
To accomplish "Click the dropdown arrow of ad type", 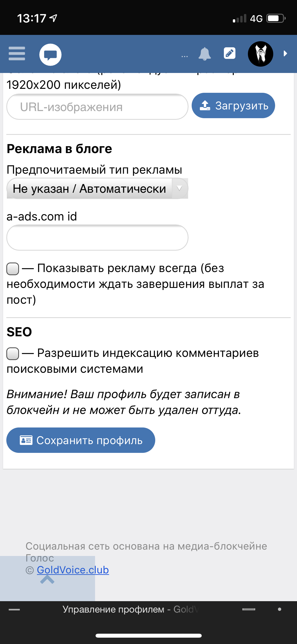I will 180,188.
